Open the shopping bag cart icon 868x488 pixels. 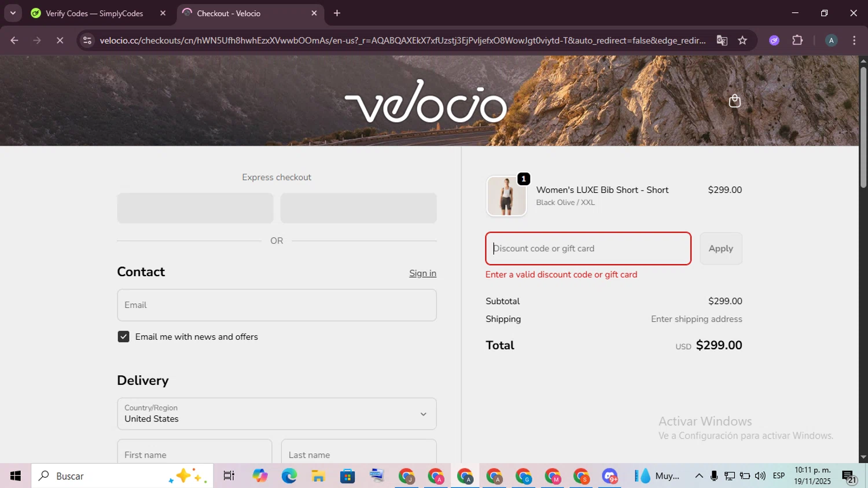[734, 101]
